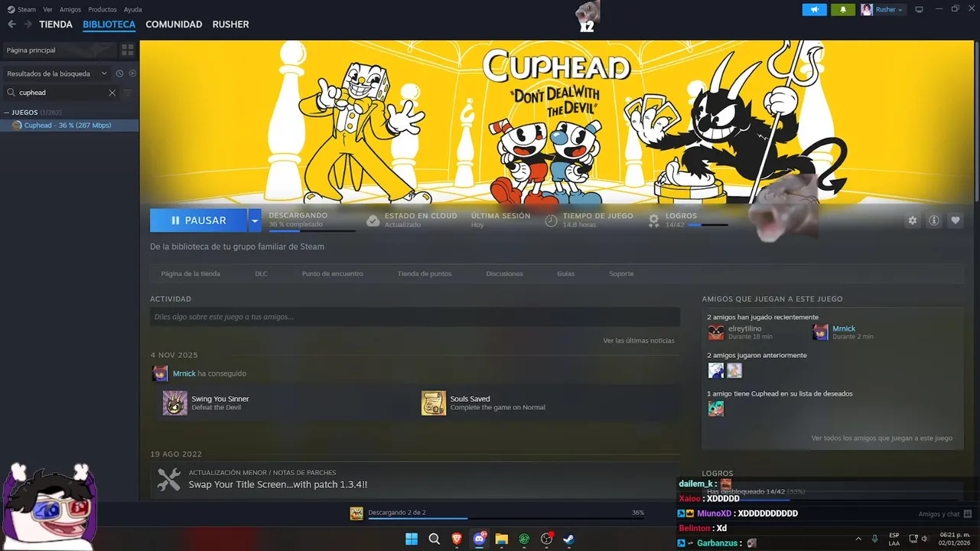Click the LOGROS 14/42 progress bar
Viewport: 980px width, 551px height.
(708, 225)
